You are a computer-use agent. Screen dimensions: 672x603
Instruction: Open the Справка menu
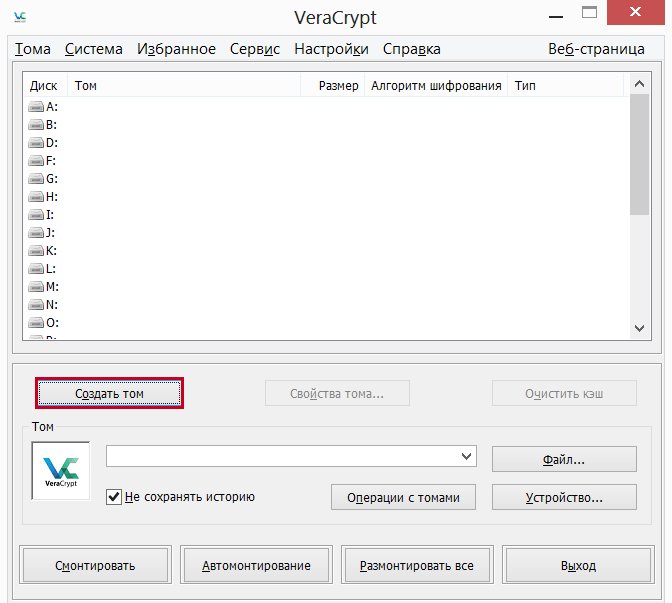411,49
